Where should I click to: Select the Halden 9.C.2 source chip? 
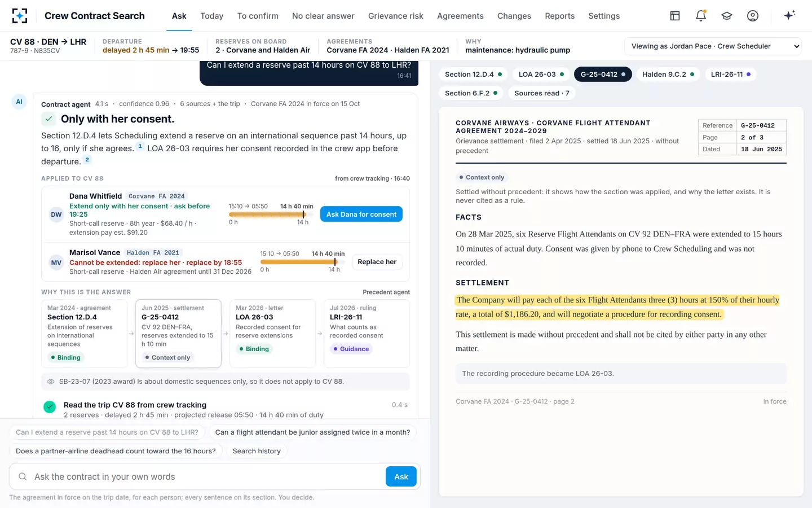click(668, 74)
